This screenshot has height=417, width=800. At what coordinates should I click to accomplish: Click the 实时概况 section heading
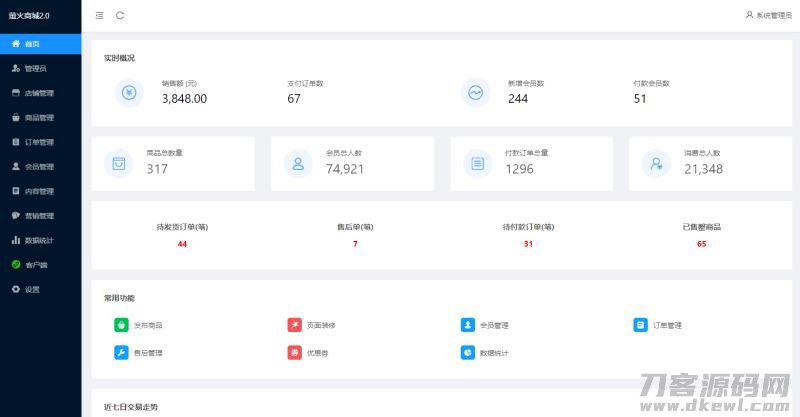coord(119,58)
